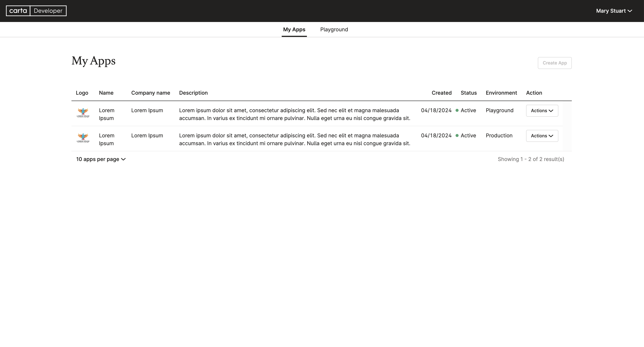Screen dimensions: 644x347
Task: Open the 10 apps per page selector
Action: click(101, 159)
